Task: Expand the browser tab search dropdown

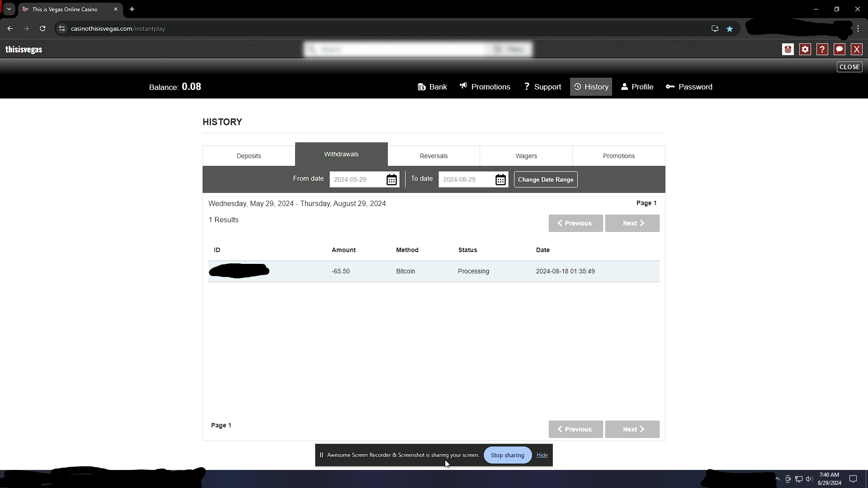Action: coord(9,9)
